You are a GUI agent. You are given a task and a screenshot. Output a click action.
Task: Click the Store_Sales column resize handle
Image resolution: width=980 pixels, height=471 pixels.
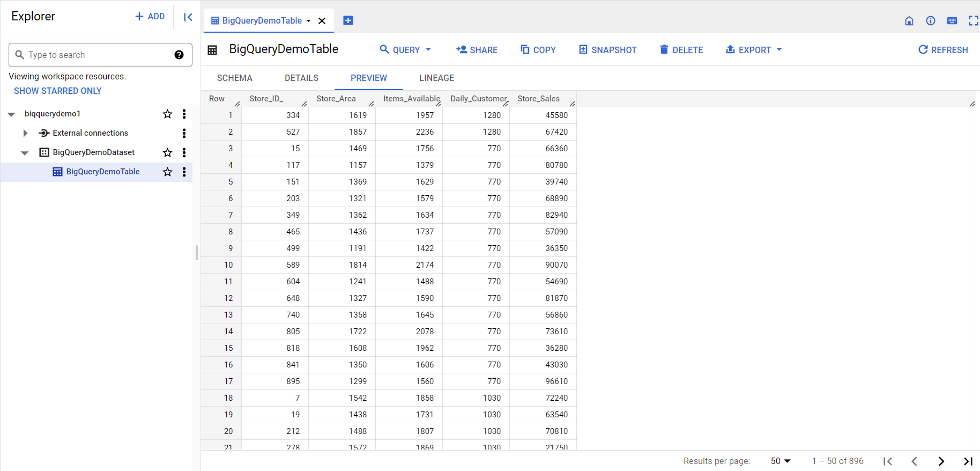[572, 104]
